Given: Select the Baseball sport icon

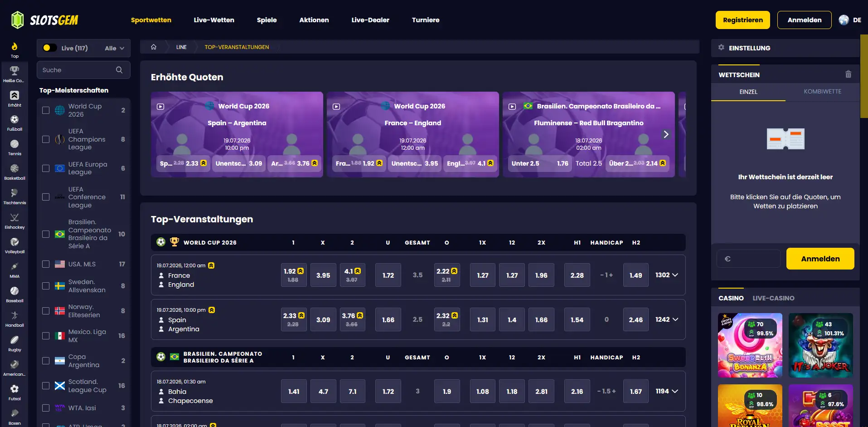Looking at the screenshot, I should pyautogui.click(x=15, y=291).
